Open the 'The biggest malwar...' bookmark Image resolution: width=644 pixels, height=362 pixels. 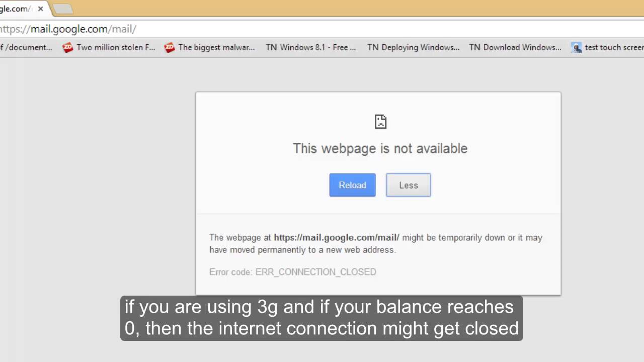tap(210, 47)
